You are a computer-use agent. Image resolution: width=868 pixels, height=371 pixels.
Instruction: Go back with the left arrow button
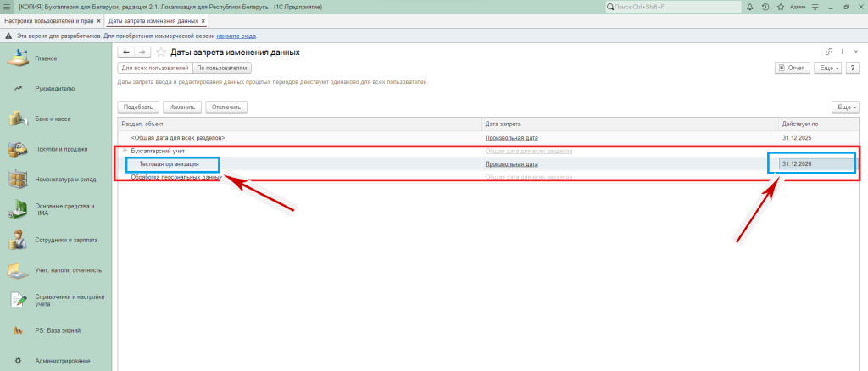[126, 53]
